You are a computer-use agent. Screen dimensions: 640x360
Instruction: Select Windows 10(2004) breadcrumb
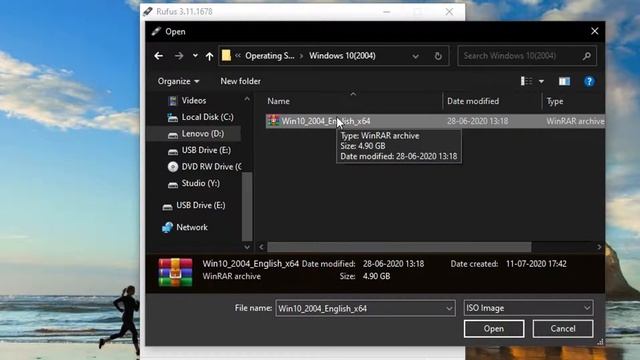point(342,56)
